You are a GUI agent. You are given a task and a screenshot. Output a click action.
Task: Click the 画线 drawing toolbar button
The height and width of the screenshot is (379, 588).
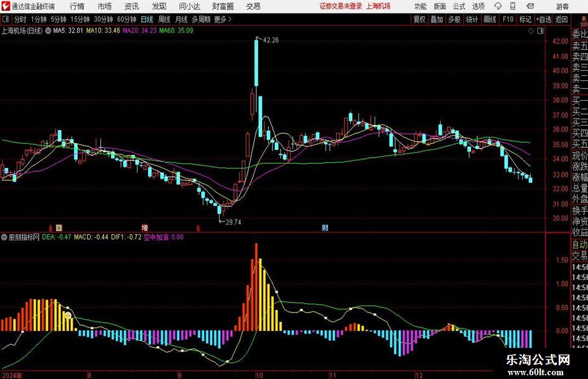coord(490,19)
